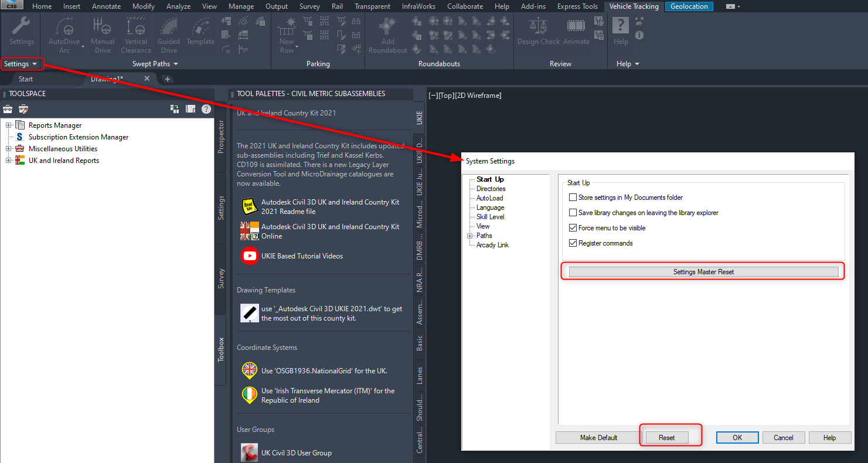Screen dimensions: 868x463
Task: Open the Express Tools ribbon tab
Action: [578, 6]
